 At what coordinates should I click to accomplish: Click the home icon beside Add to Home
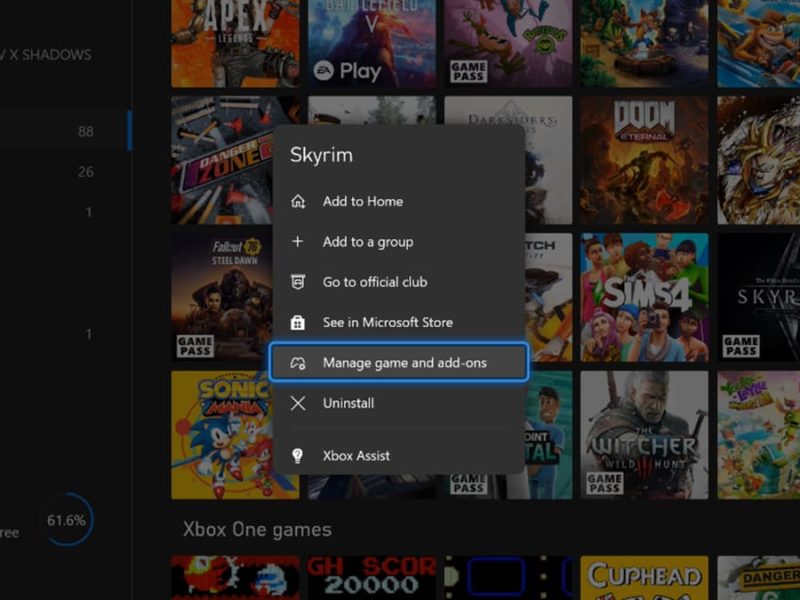click(x=297, y=201)
